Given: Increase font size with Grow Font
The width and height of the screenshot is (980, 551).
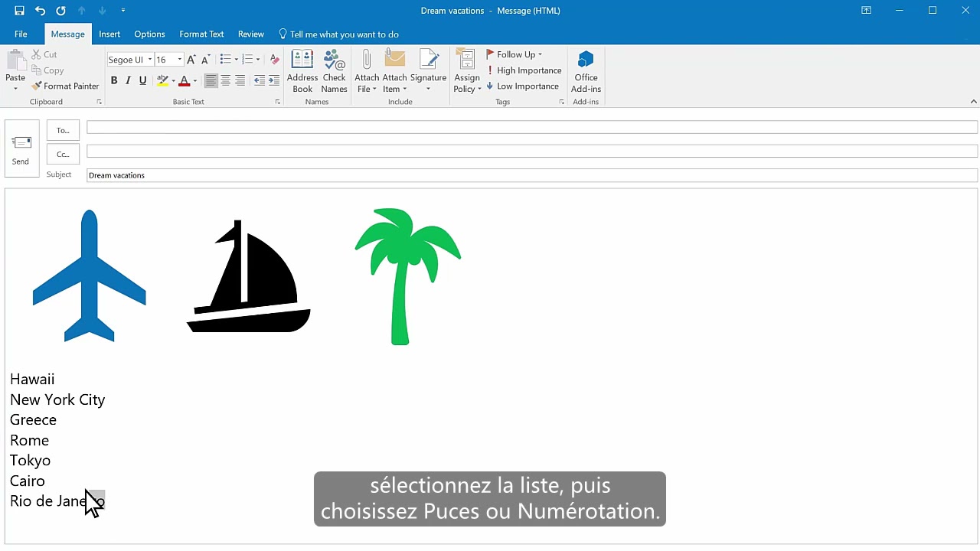Looking at the screenshot, I should 191,59.
